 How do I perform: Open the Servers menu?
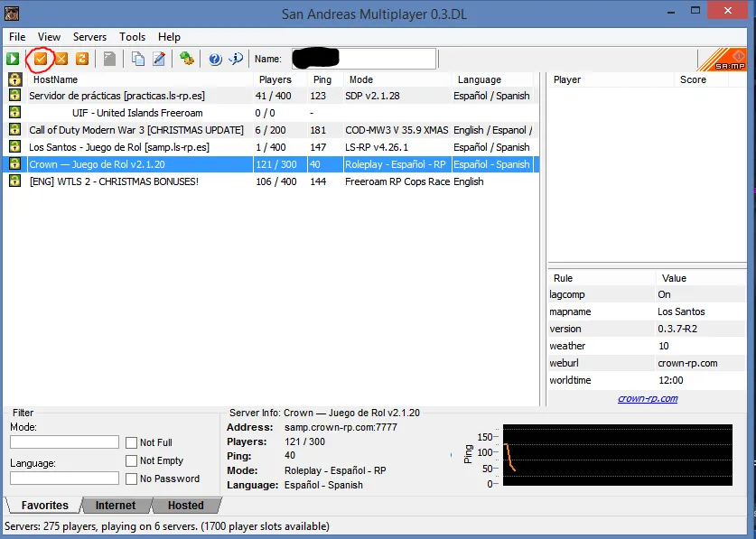(x=89, y=37)
